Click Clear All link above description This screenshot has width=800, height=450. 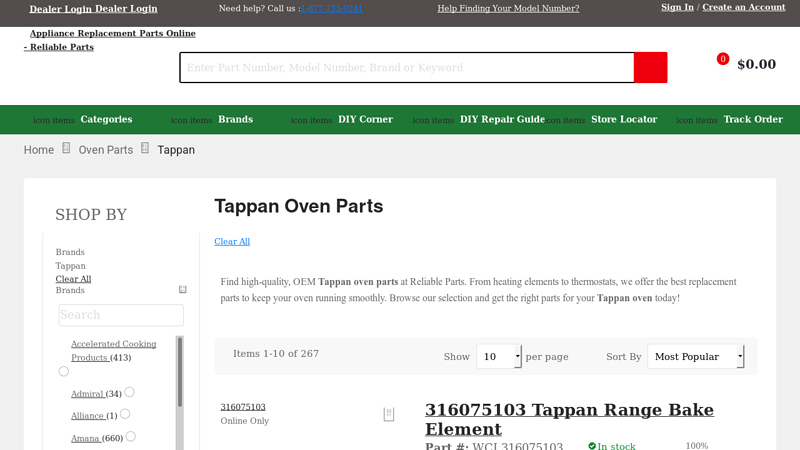click(232, 241)
